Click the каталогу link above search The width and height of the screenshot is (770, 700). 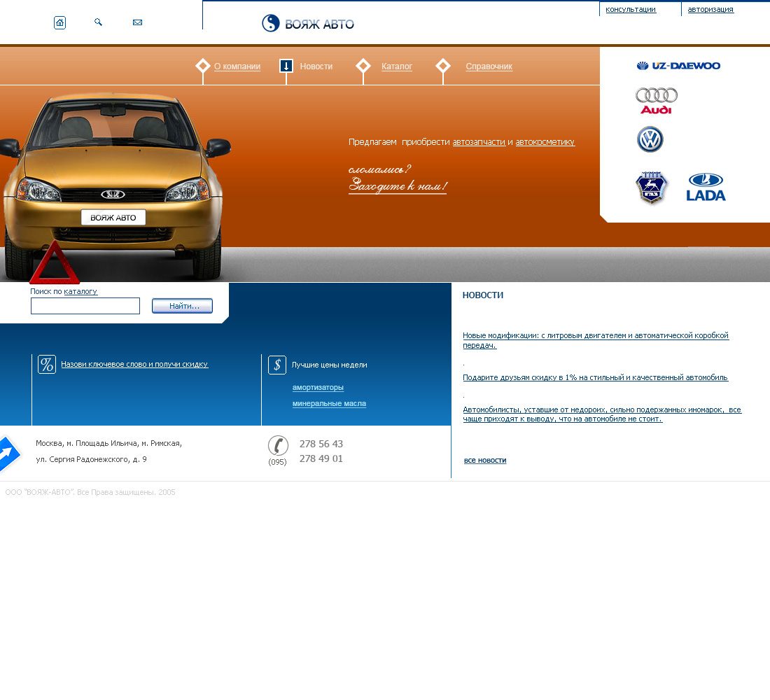point(80,291)
